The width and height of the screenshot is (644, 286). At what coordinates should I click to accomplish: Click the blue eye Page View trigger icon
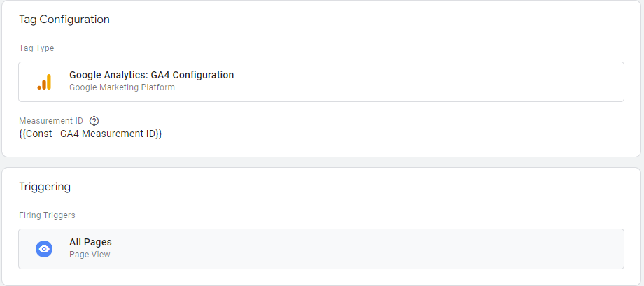point(44,249)
